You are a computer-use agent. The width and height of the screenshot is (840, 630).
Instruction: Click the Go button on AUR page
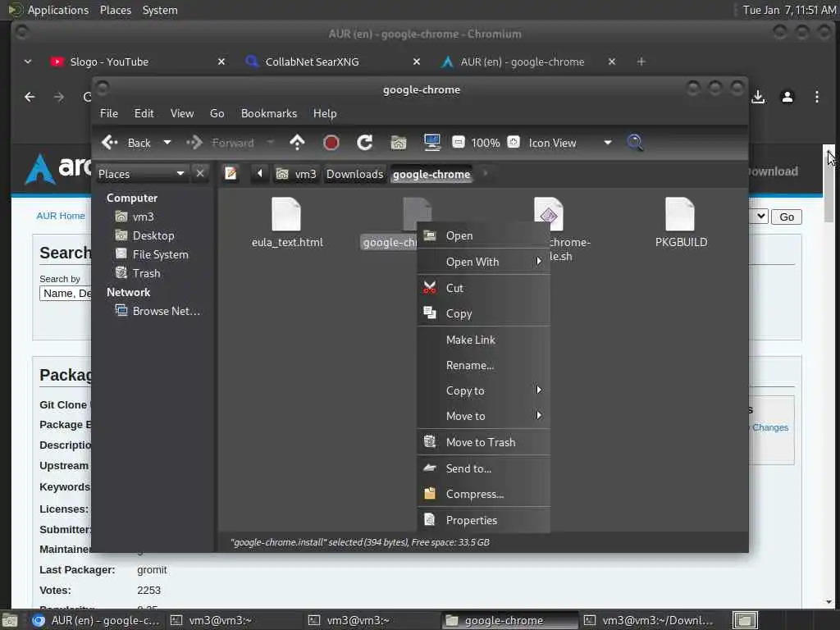pos(787,217)
